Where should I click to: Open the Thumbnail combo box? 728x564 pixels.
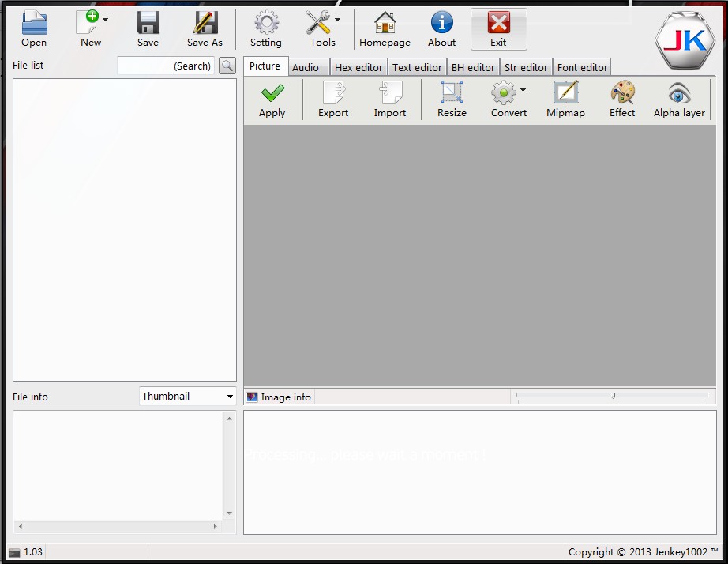tap(188, 397)
